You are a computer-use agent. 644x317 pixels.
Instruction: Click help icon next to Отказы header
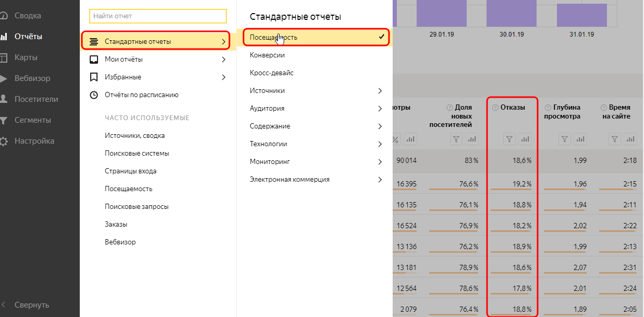(495, 108)
